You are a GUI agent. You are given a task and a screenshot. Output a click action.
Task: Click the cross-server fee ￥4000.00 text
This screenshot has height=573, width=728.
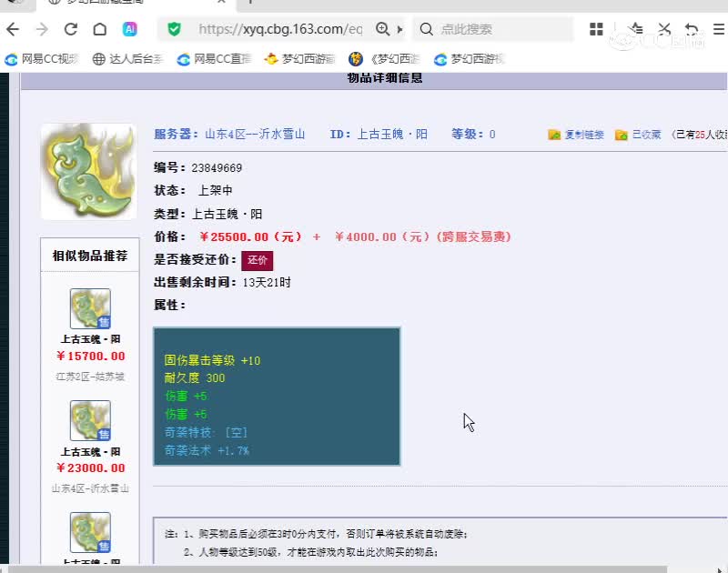pyautogui.click(x=423, y=237)
